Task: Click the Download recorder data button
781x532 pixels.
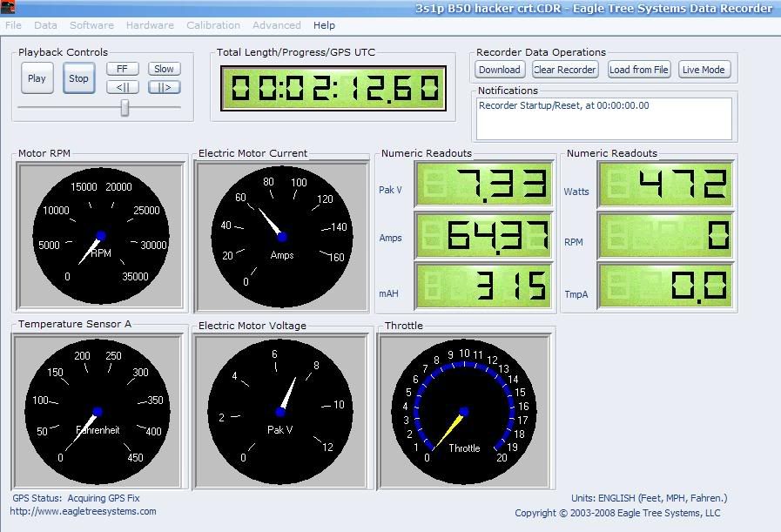Action: (500, 70)
